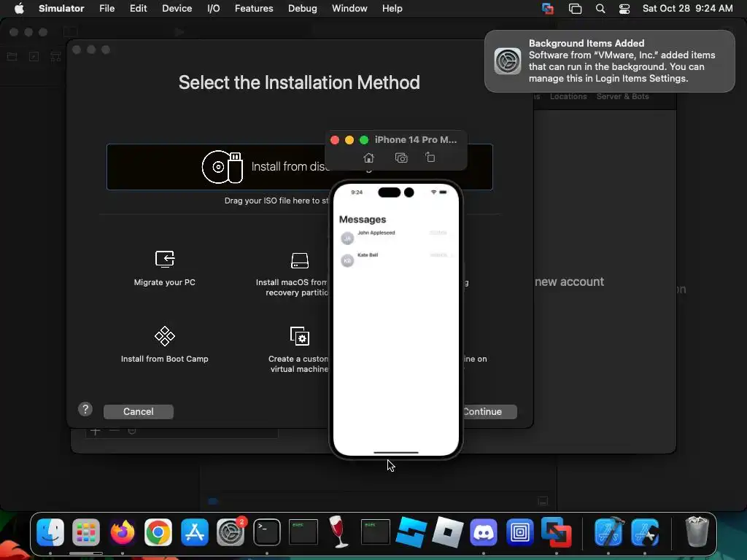Open help with the question mark button
747x560 pixels.
(x=85, y=409)
